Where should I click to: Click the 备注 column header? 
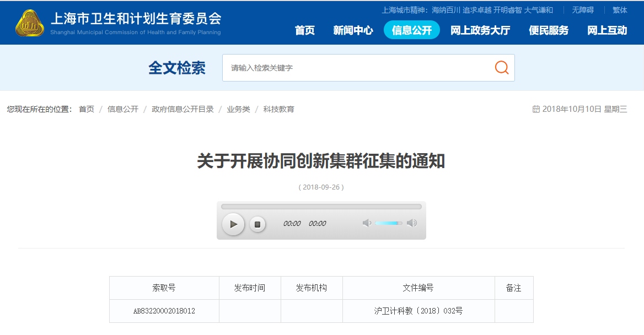[x=513, y=288]
